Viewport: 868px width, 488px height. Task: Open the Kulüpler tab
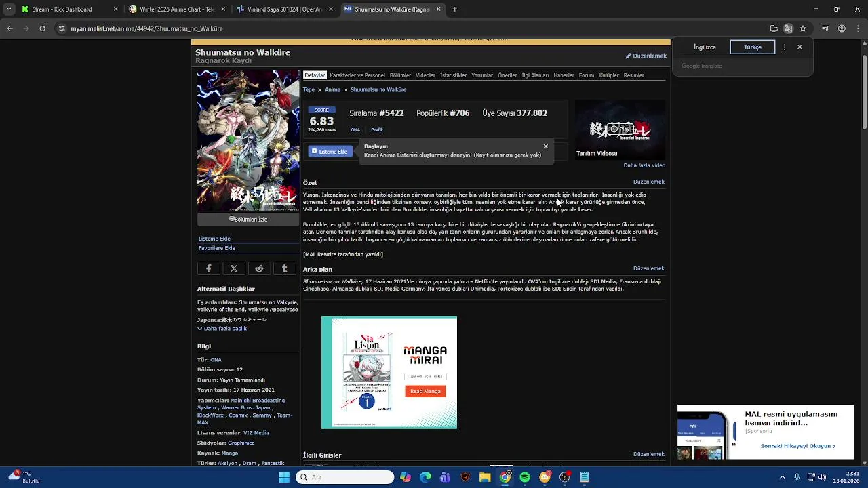[x=609, y=75]
